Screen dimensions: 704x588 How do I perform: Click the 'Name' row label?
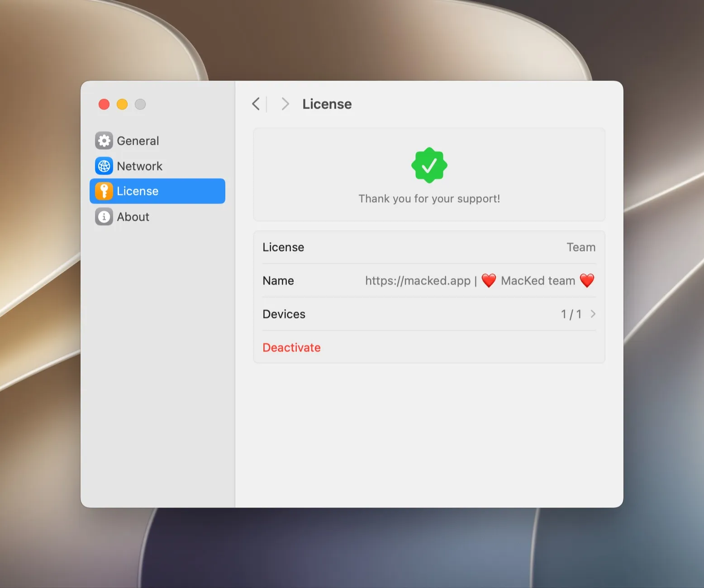tap(278, 280)
